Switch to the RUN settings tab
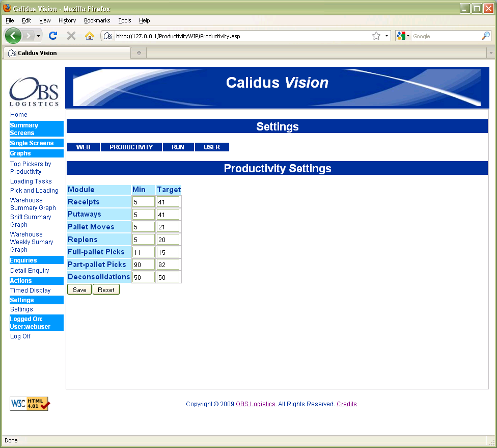This screenshot has height=448, width=497. tap(178, 147)
